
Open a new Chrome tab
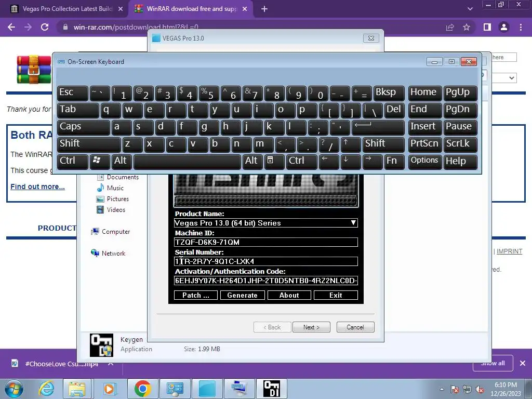pyautogui.click(x=264, y=9)
